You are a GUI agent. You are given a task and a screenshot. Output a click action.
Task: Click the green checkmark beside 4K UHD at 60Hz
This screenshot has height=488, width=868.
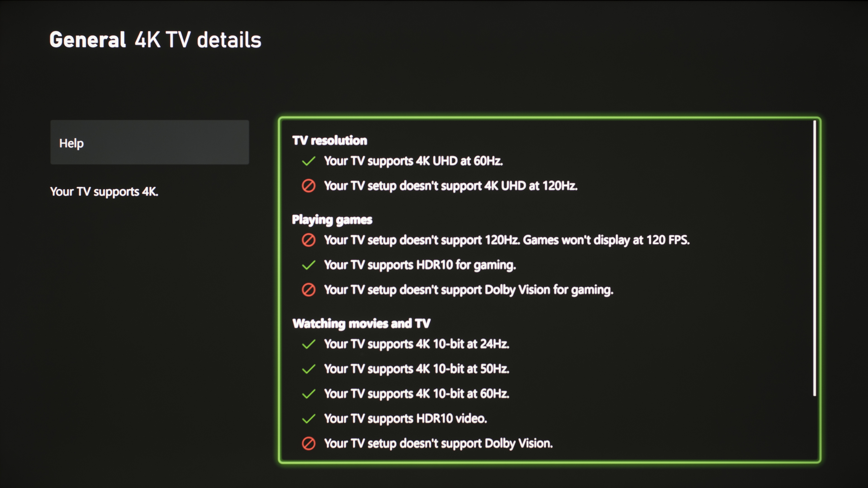click(x=308, y=161)
